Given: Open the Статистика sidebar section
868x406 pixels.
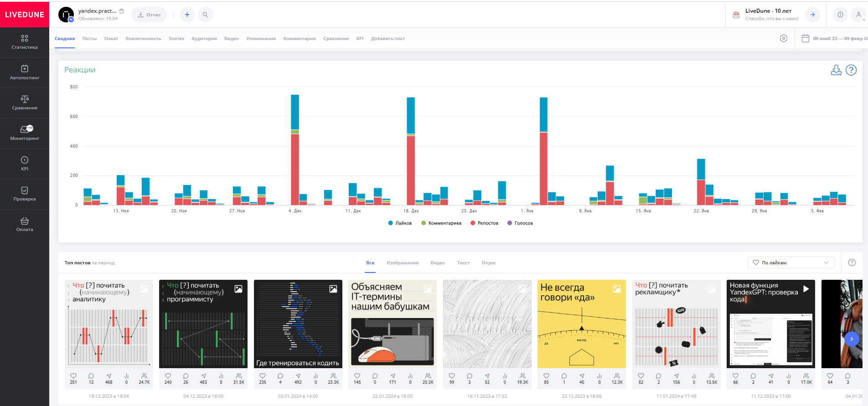Looking at the screenshot, I should coord(25,42).
